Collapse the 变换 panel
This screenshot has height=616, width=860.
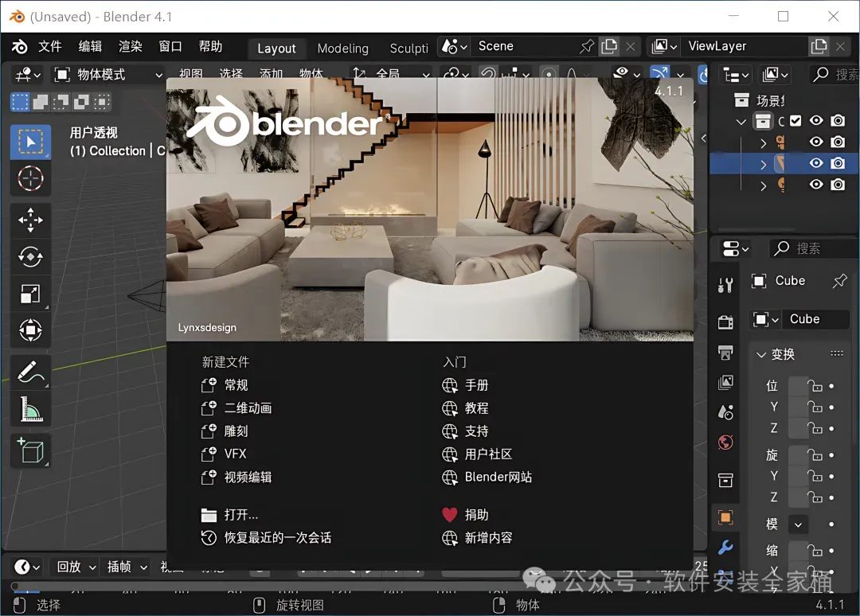(x=761, y=355)
